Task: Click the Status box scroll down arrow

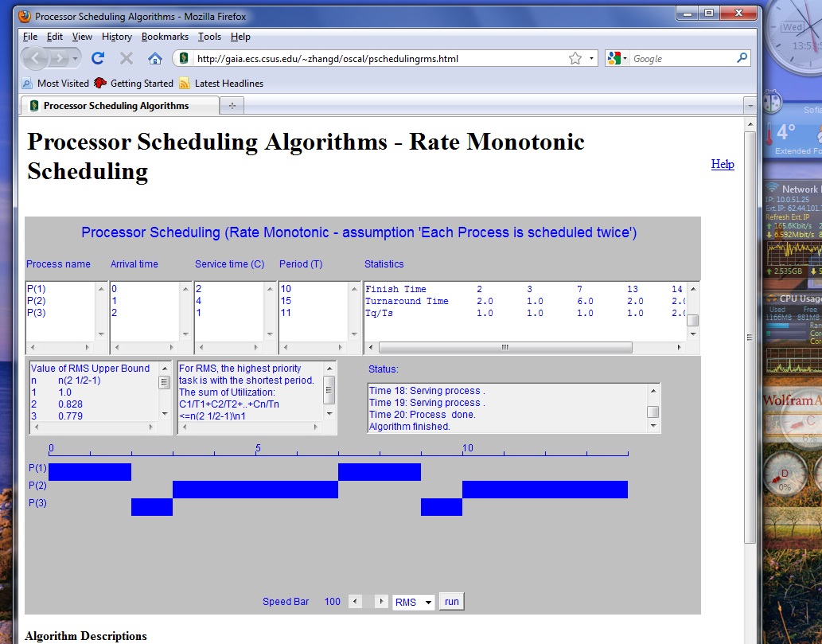Action: click(653, 426)
